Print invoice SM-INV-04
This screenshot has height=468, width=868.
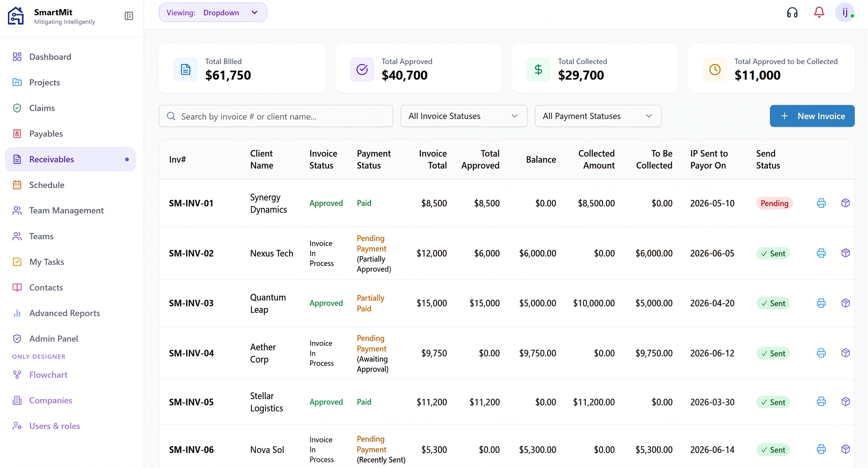tap(821, 353)
